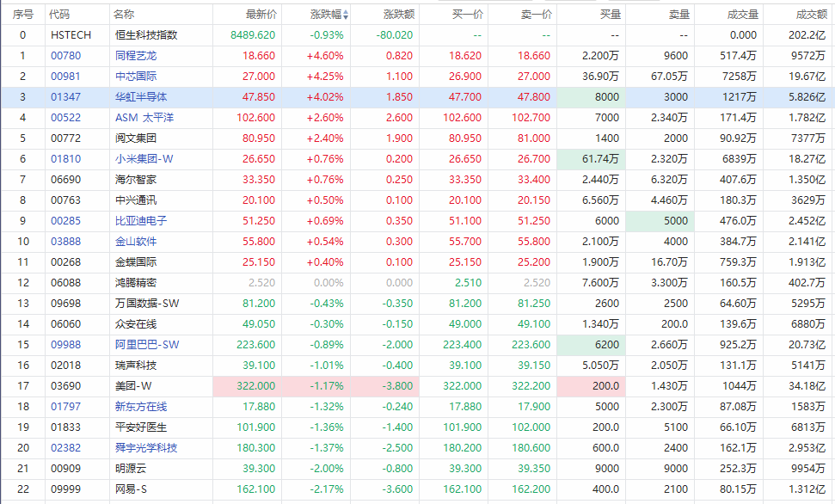Select 网易-S row name
Screen dimensions: 835x504
(x=131, y=489)
